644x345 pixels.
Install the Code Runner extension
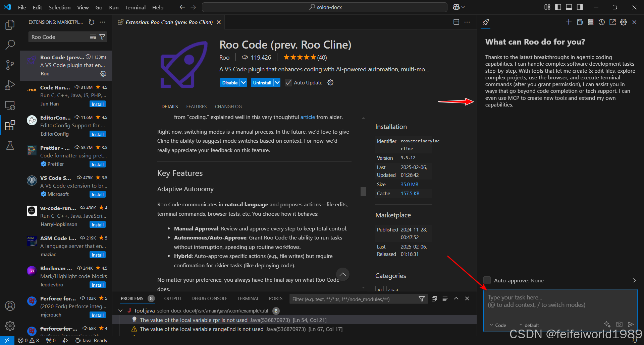(x=98, y=104)
